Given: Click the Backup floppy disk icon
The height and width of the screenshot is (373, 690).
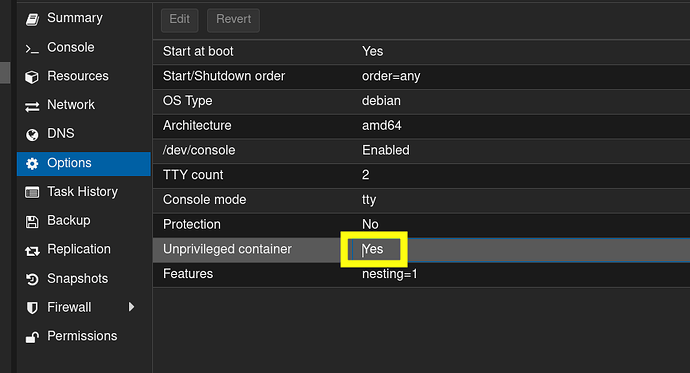Looking at the screenshot, I should click(x=32, y=221).
